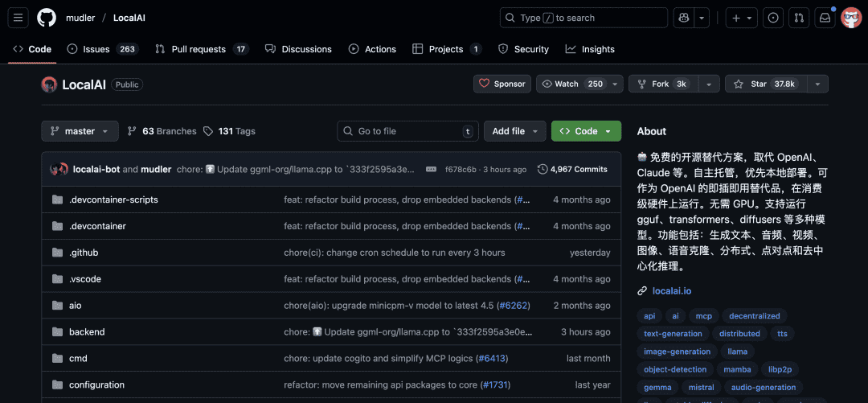Viewport: 868px width, 403px height.
Task: Switch to the Code tab
Action: pos(32,49)
